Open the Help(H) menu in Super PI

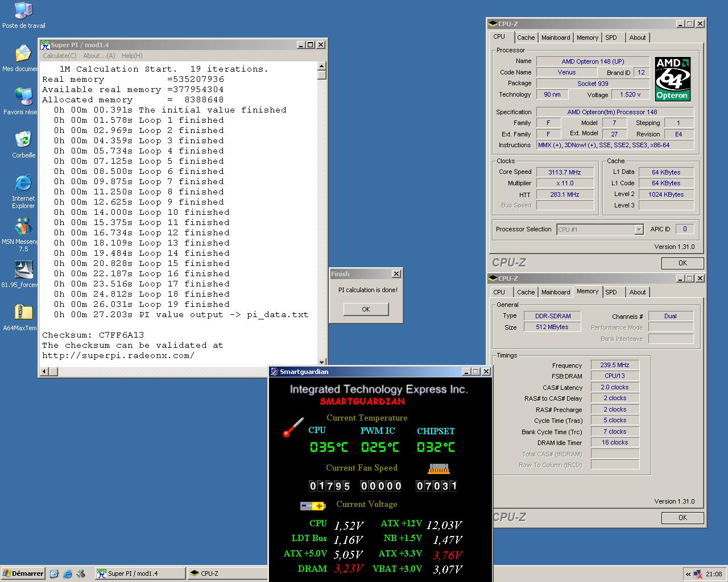click(x=132, y=56)
